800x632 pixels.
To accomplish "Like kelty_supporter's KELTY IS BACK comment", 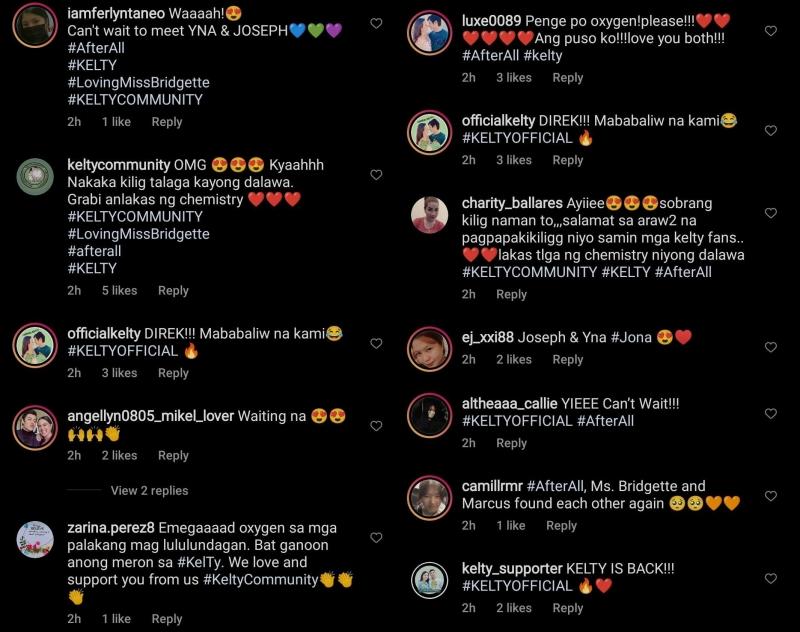I will [x=771, y=578].
